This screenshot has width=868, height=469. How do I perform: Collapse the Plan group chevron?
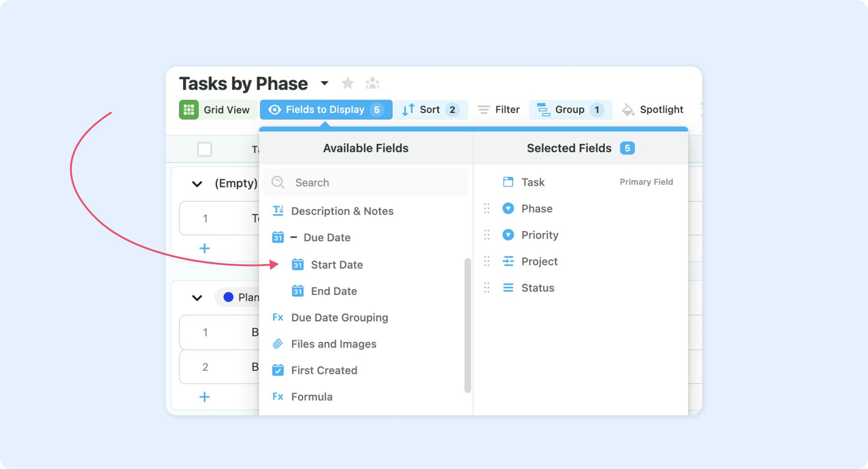point(197,298)
